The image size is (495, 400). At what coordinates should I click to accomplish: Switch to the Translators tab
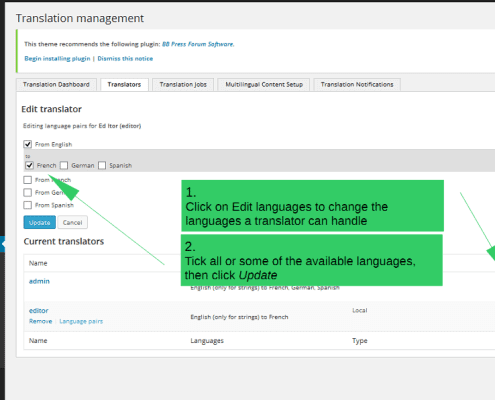(124, 85)
